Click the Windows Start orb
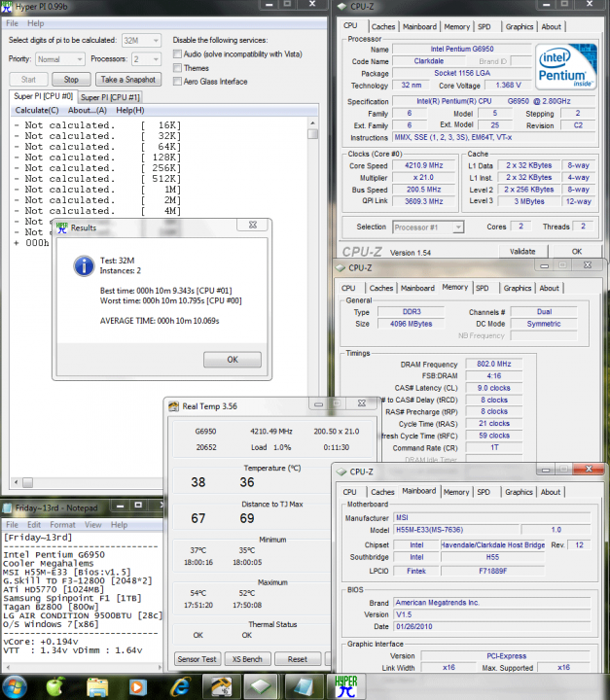Viewport: 610px width, 700px height. click(x=15, y=686)
